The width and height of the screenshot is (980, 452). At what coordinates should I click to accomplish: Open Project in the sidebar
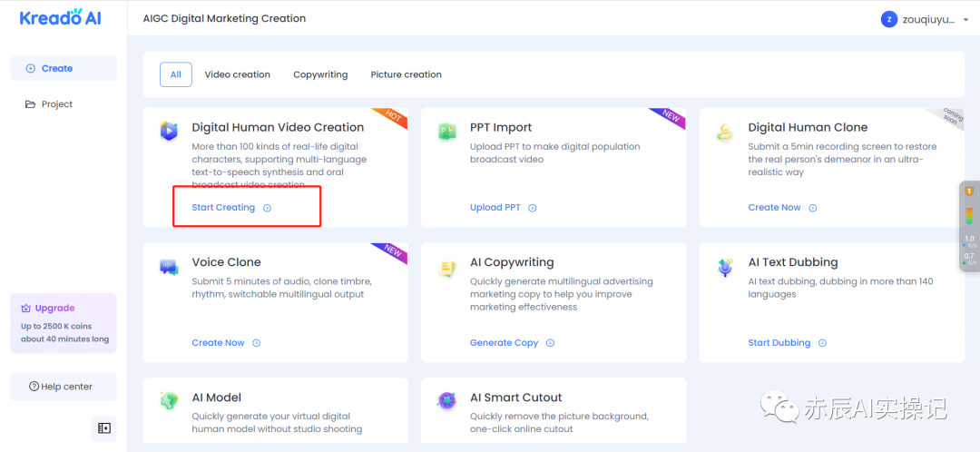click(56, 104)
